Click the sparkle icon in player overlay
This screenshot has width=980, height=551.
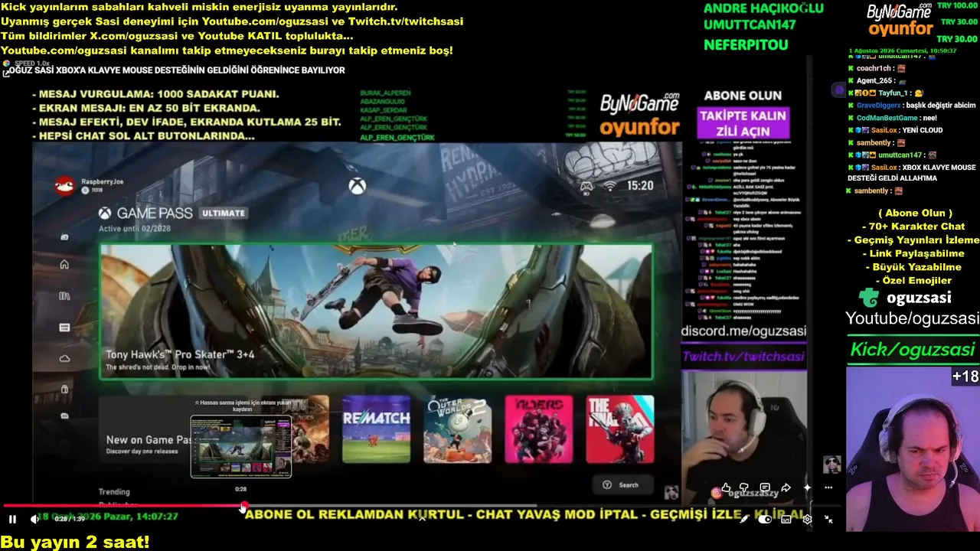tap(807, 487)
